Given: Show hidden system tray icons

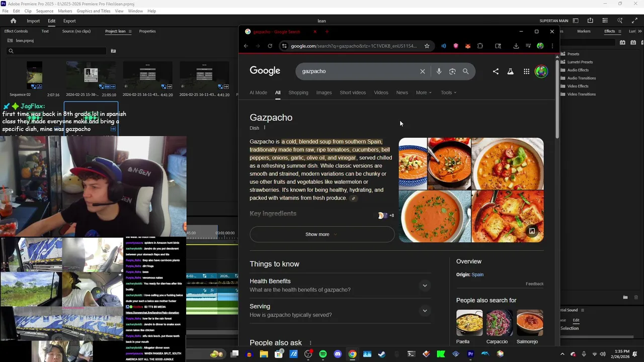Looking at the screenshot, I should pyautogui.click(x=562, y=354).
